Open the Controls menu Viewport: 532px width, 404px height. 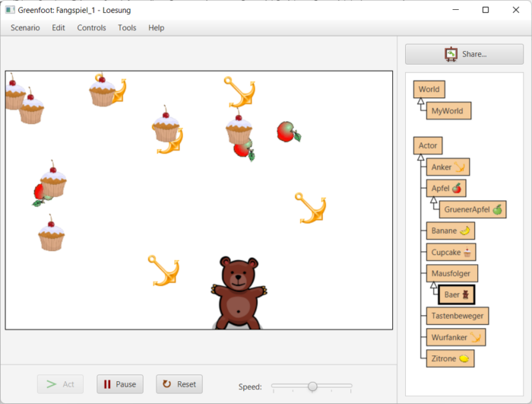[x=92, y=28]
